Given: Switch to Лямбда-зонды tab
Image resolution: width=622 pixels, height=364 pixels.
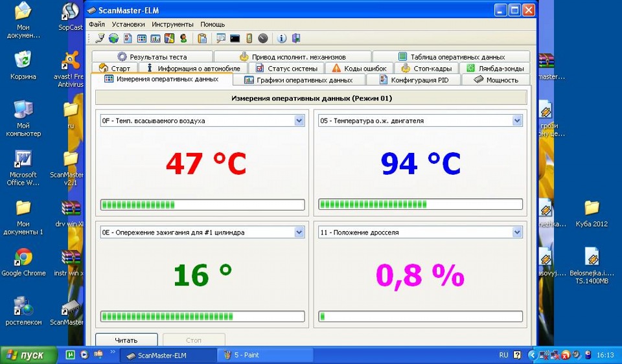Looking at the screenshot, I should tap(495, 68).
